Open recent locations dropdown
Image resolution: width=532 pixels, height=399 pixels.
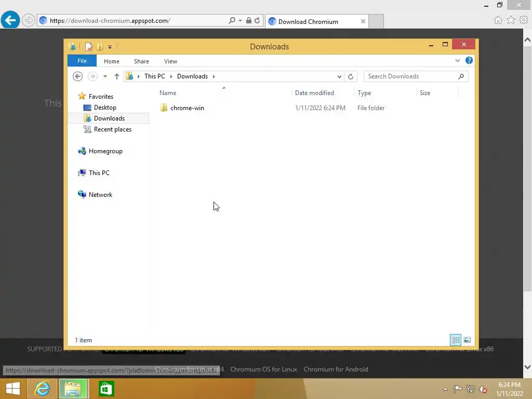[x=105, y=76]
